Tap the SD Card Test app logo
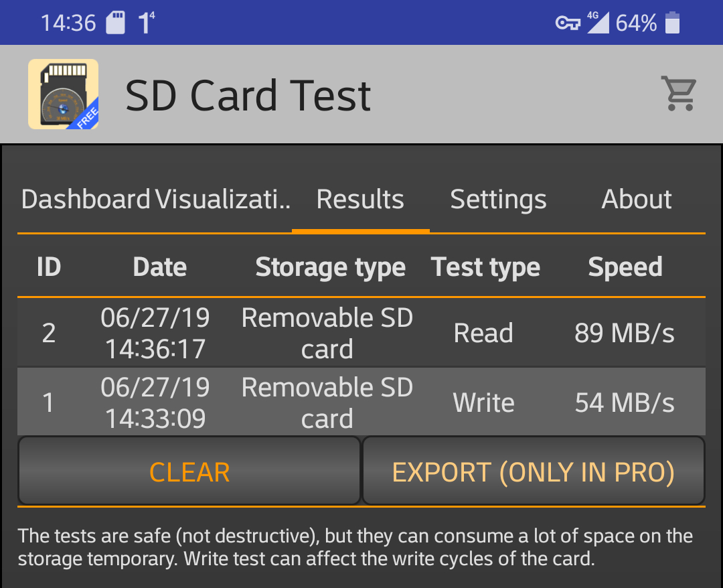The width and height of the screenshot is (723, 588). click(63, 94)
